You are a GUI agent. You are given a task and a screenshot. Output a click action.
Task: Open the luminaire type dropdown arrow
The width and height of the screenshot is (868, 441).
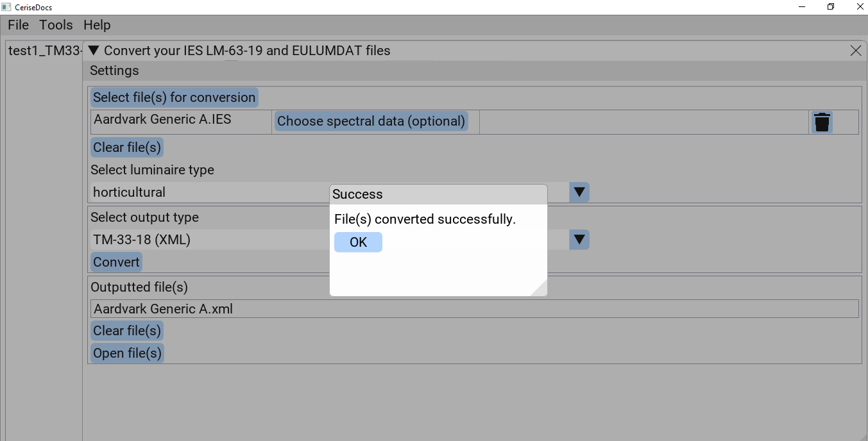[579, 192]
